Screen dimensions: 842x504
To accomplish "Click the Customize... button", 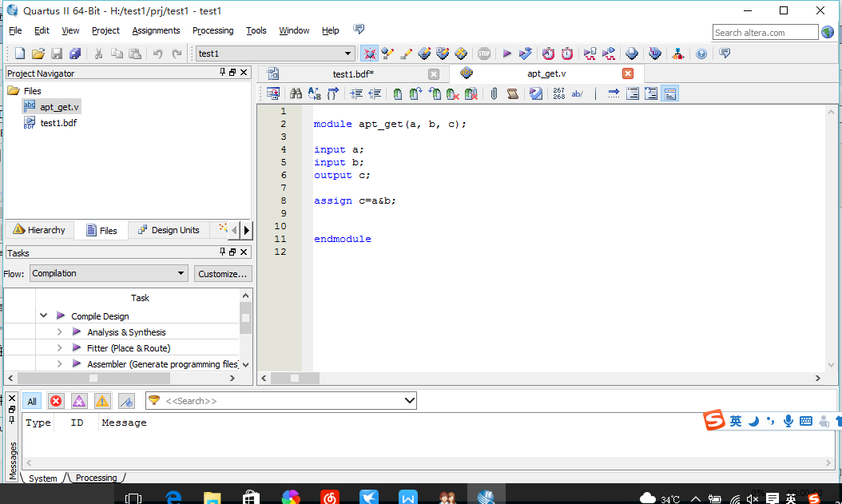I will click(222, 274).
